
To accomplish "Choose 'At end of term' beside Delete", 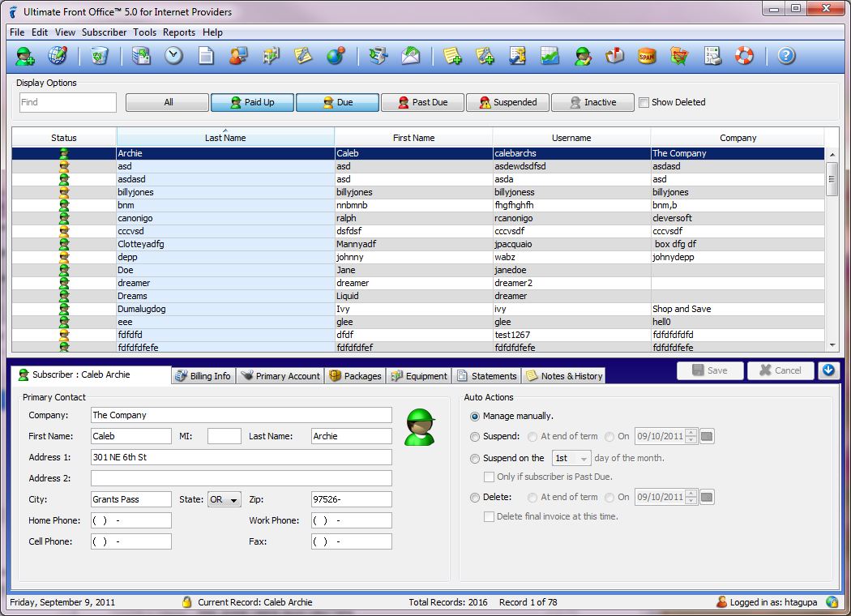I will [532, 497].
